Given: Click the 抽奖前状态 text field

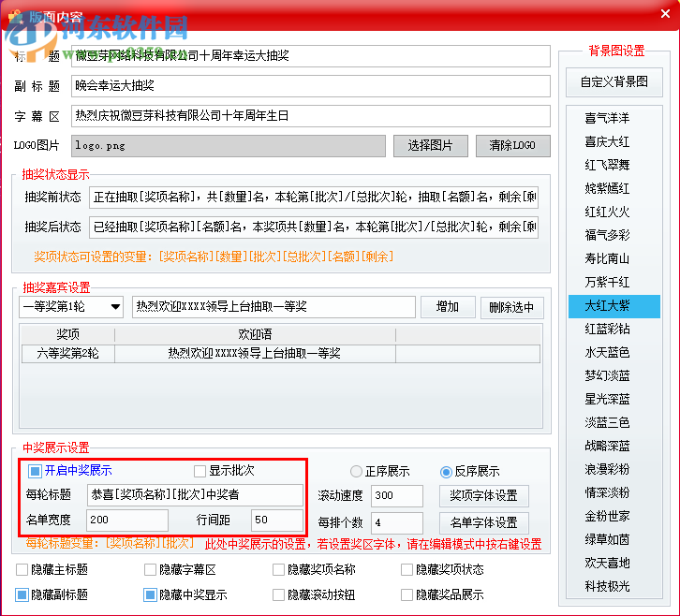Looking at the screenshot, I should [314, 198].
